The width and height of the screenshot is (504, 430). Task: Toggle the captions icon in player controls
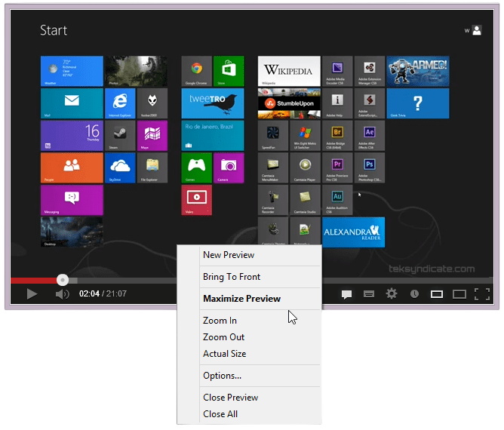(347, 294)
